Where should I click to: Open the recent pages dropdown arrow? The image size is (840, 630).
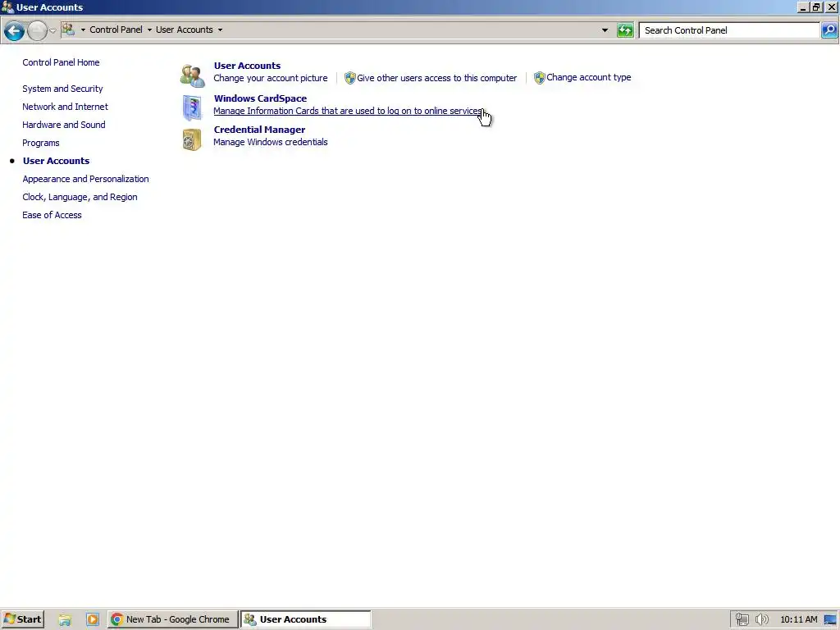pos(52,30)
